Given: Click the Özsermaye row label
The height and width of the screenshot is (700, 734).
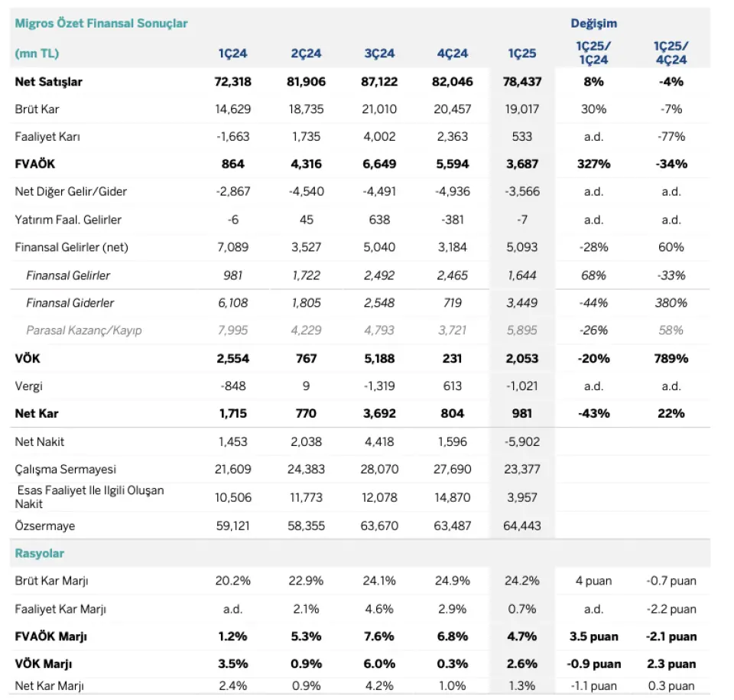Looking at the screenshot, I should (x=45, y=526).
